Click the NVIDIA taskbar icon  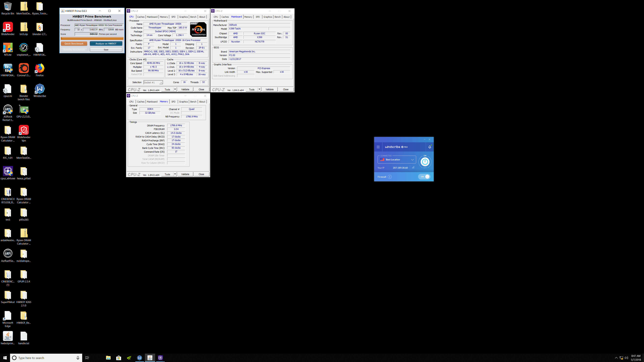(129, 358)
